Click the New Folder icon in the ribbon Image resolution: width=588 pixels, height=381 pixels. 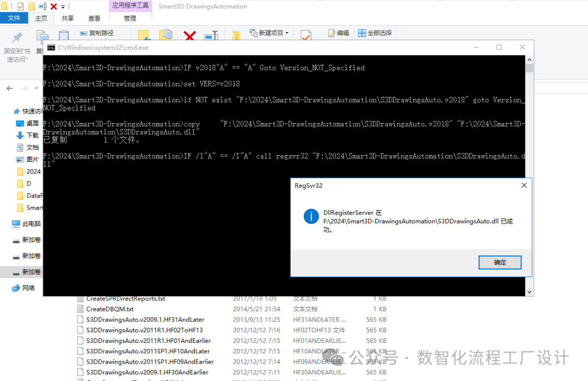(x=236, y=35)
